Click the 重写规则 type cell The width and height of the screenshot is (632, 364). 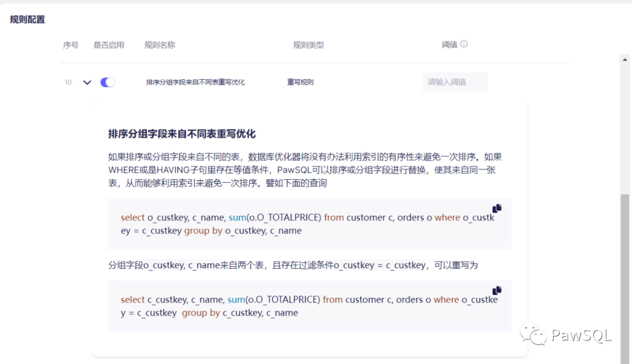(x=300, y=83)
